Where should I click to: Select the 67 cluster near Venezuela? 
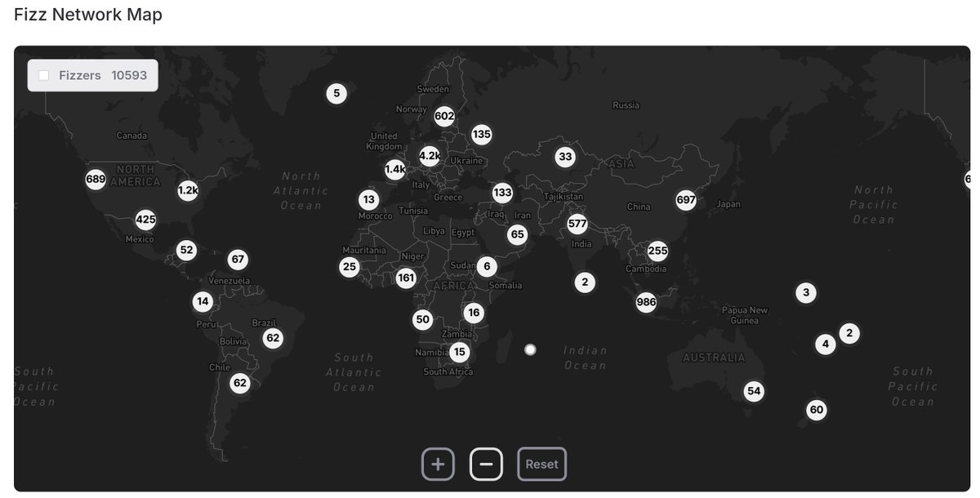point(238,260)
